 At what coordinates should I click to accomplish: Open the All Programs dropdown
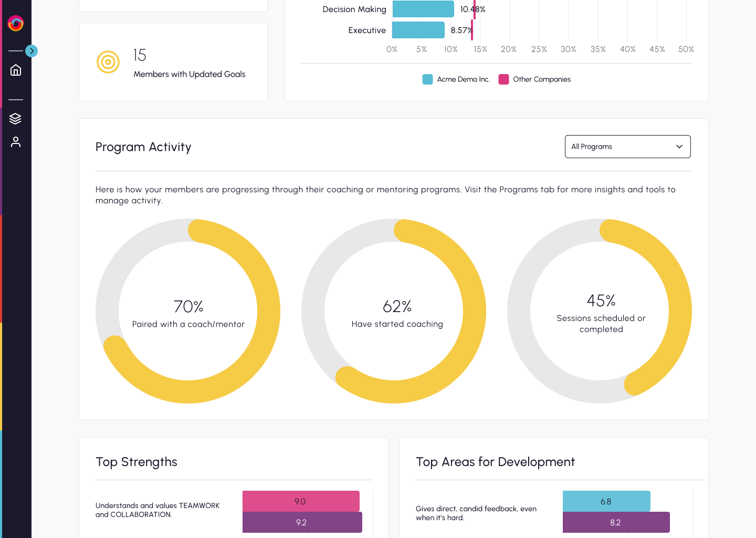[x=627, y=147]
